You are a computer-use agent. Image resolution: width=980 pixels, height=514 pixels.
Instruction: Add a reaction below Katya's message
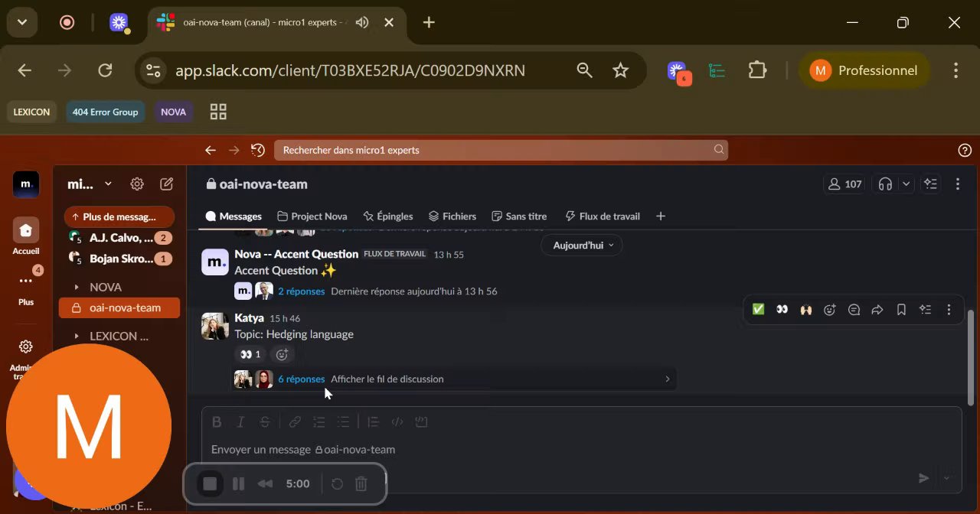[282, 354]
